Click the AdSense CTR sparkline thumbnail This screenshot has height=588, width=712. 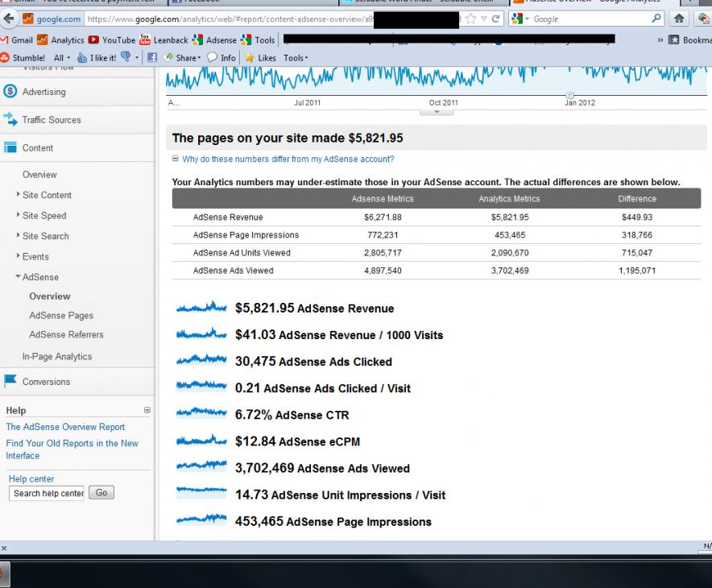[201, 412]
